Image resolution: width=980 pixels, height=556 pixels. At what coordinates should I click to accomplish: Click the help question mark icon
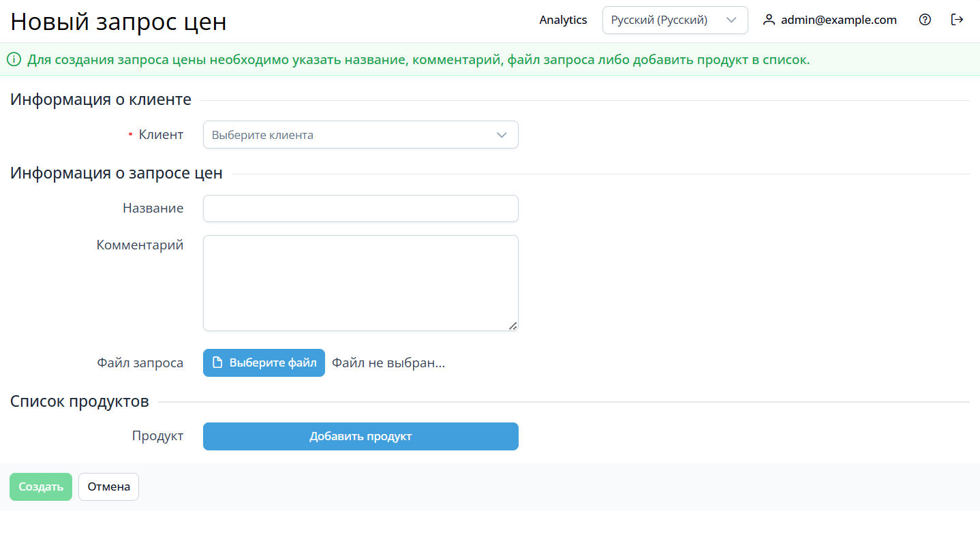coord(925,20)
